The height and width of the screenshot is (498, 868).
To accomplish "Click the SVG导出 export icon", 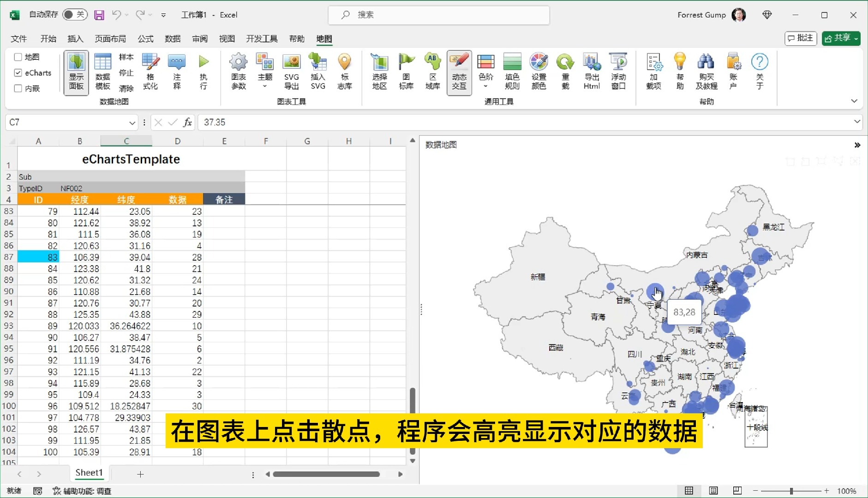I will coord(291,72).
